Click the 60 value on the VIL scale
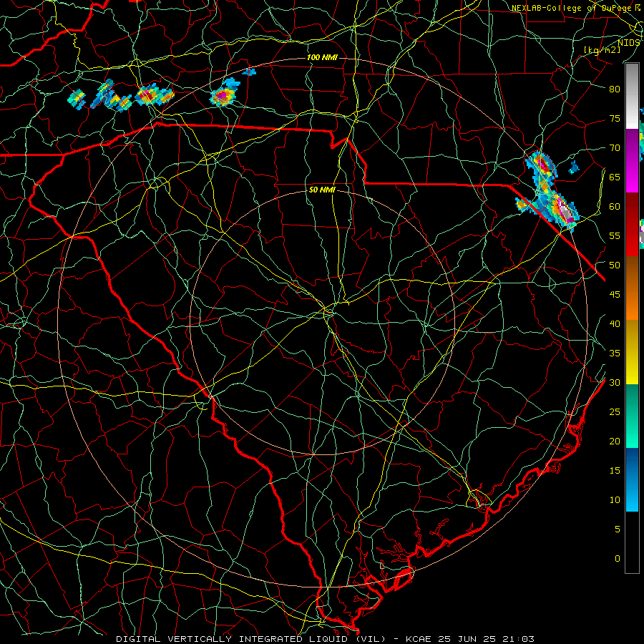Image resolution: width=644 pixels, height=644 pixels. (615, 207)
